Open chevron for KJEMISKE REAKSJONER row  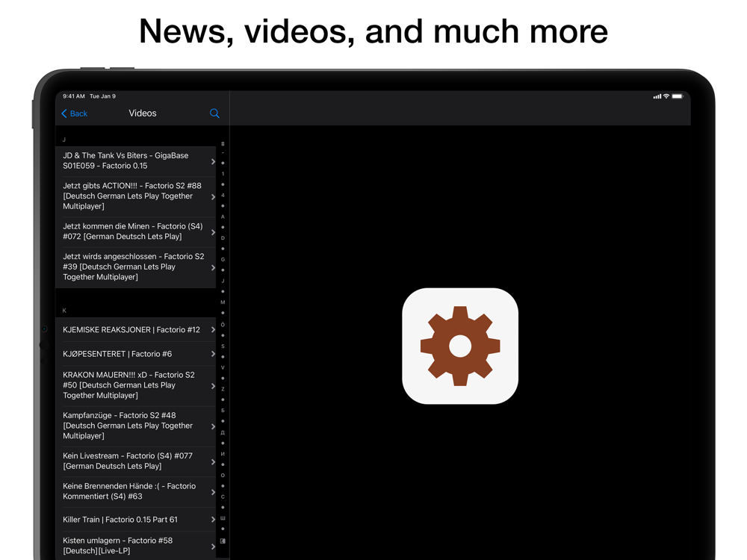tap(213, 329)
